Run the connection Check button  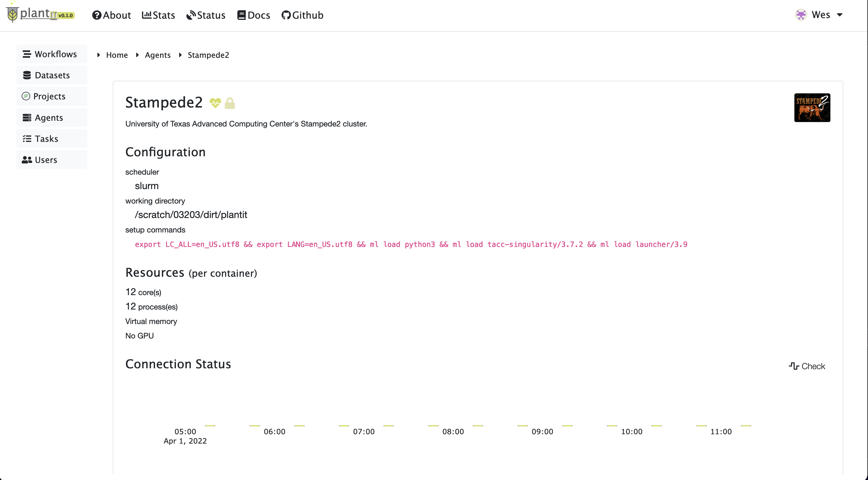coord(807,366)
